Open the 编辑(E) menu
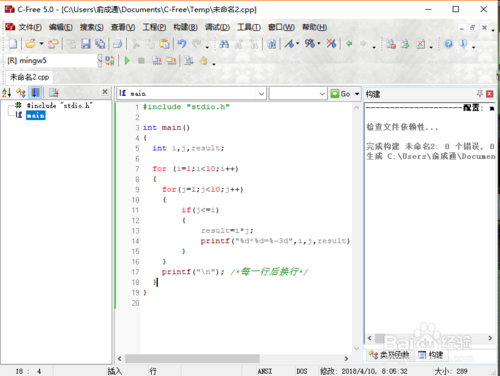Image resolution: width=500 pixels, height=376 pixels. (61, 27)
